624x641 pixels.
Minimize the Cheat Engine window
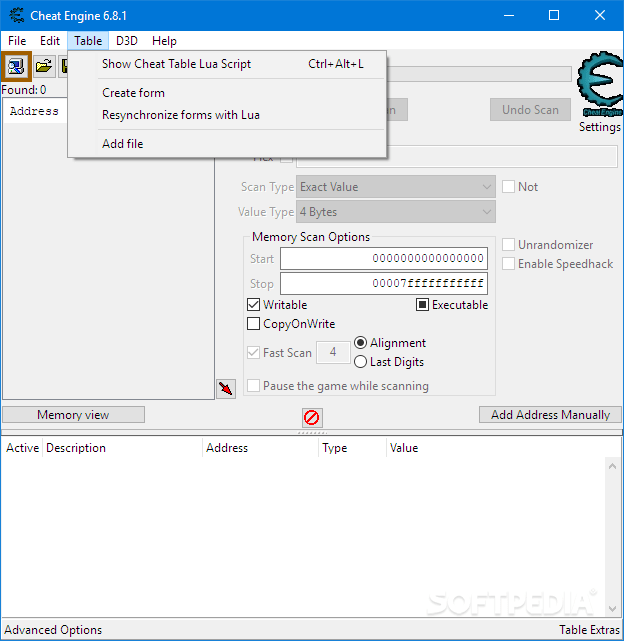509,16
